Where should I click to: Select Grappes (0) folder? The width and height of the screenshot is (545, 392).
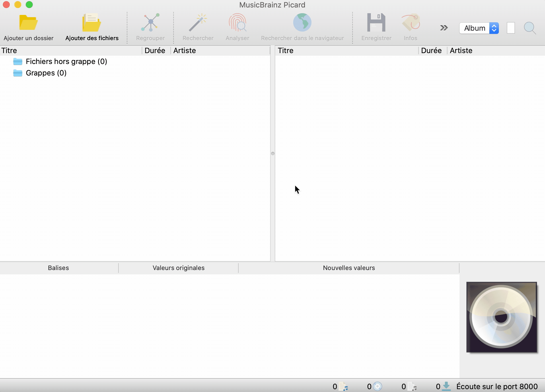point(46,73)
